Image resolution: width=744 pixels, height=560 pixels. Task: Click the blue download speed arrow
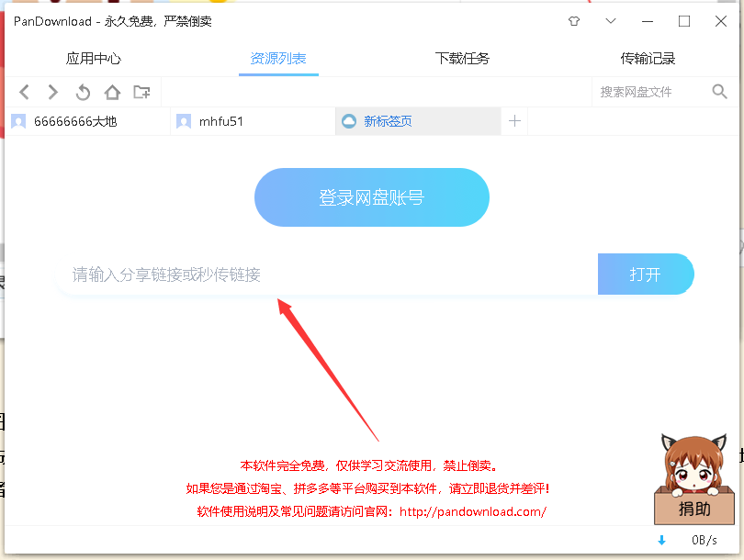(x=661, y=540)
